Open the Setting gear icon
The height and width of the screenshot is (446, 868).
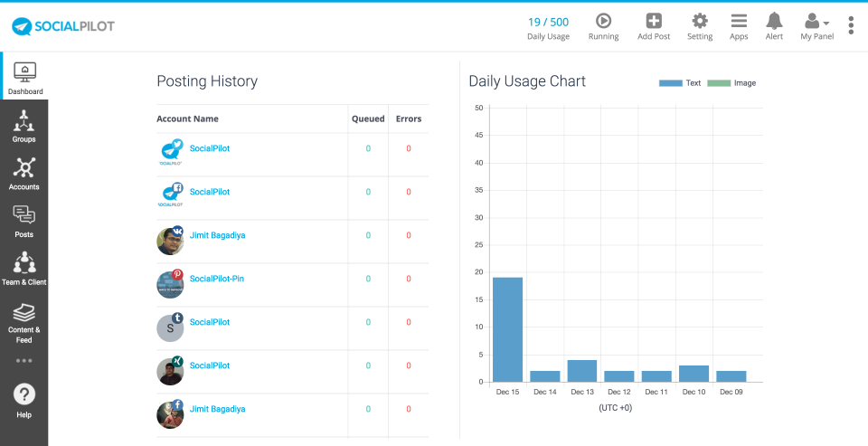[x=700, y=22]
